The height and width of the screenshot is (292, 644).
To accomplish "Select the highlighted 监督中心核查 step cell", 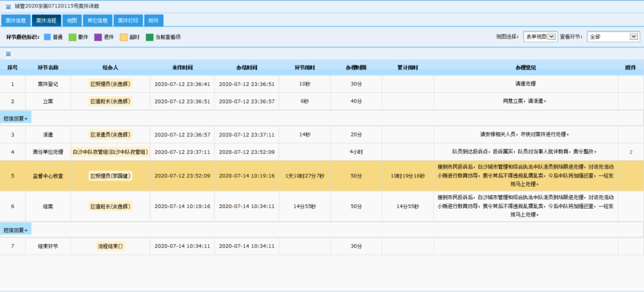I will click(x=48, y=176).
